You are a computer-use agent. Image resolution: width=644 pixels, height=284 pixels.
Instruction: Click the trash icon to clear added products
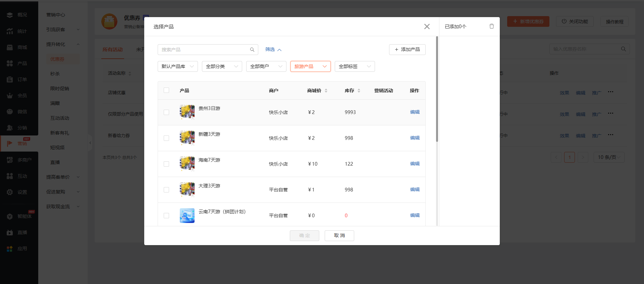491,26
